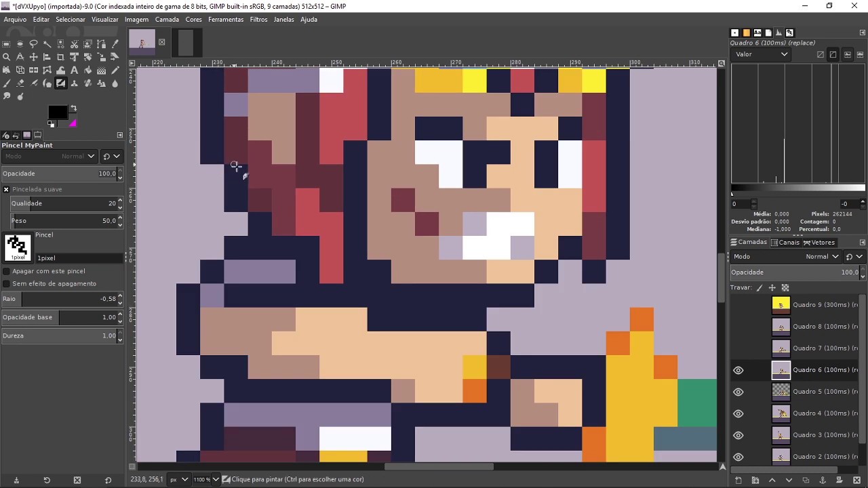
Task: Select the Gradient tool
Action: click(x=101, y=70)
